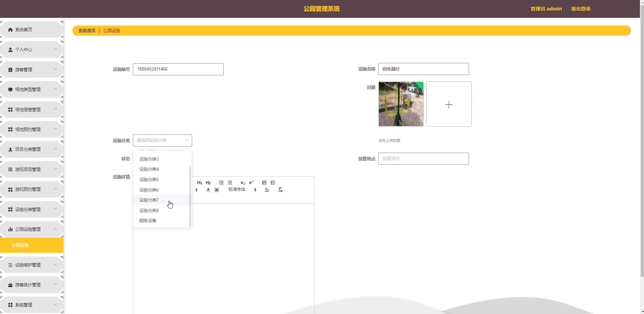Click the uploaded cover image thumbnail
644x314 pixels.
pos(401,104)
